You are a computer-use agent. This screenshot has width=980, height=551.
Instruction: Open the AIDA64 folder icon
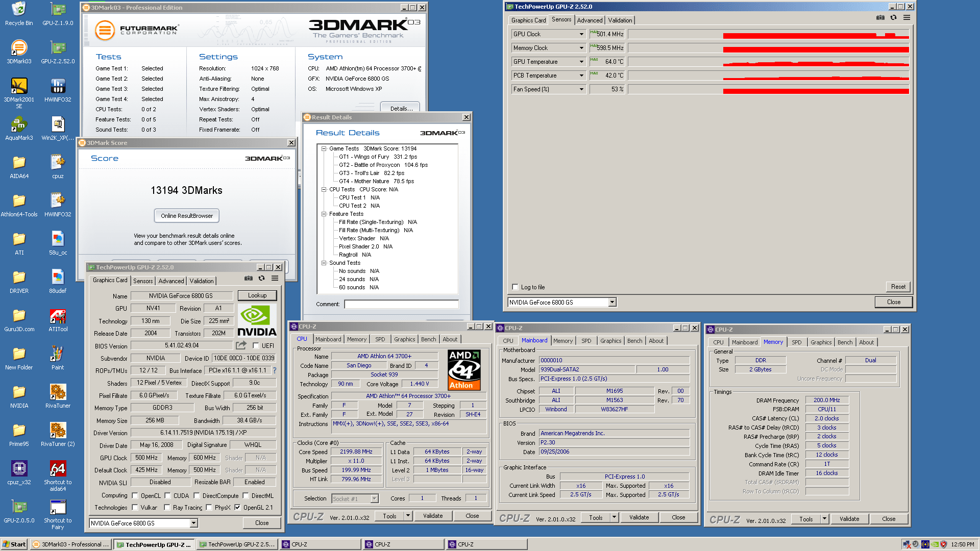coord(19,167)
